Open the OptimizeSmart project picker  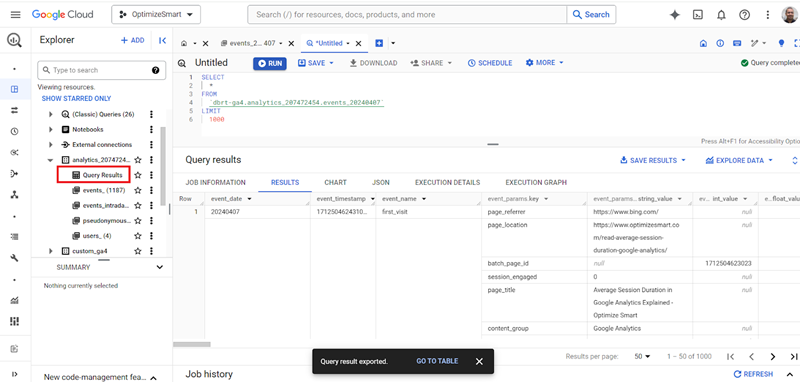tap(156, 15)
